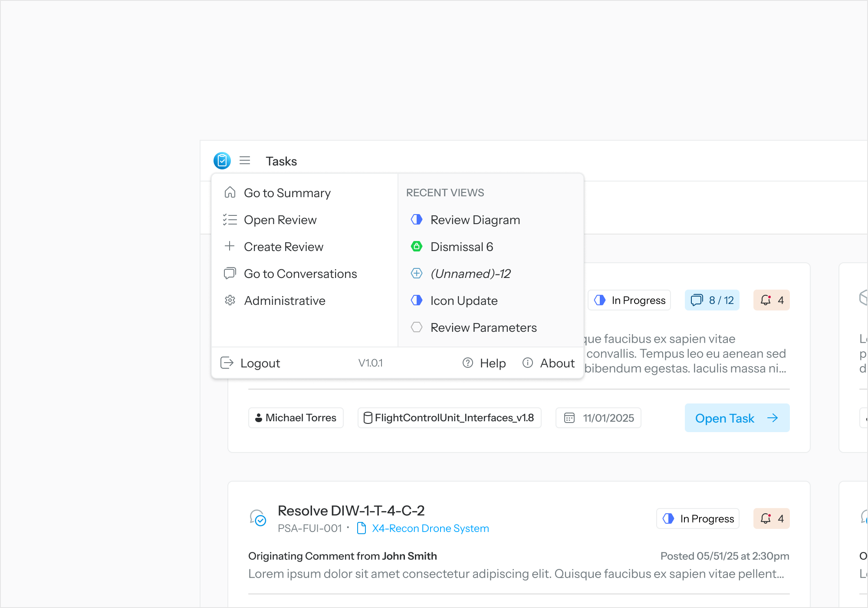
Task: Open the (Unnamed)-12 recent view
Action: coord(470,274)
